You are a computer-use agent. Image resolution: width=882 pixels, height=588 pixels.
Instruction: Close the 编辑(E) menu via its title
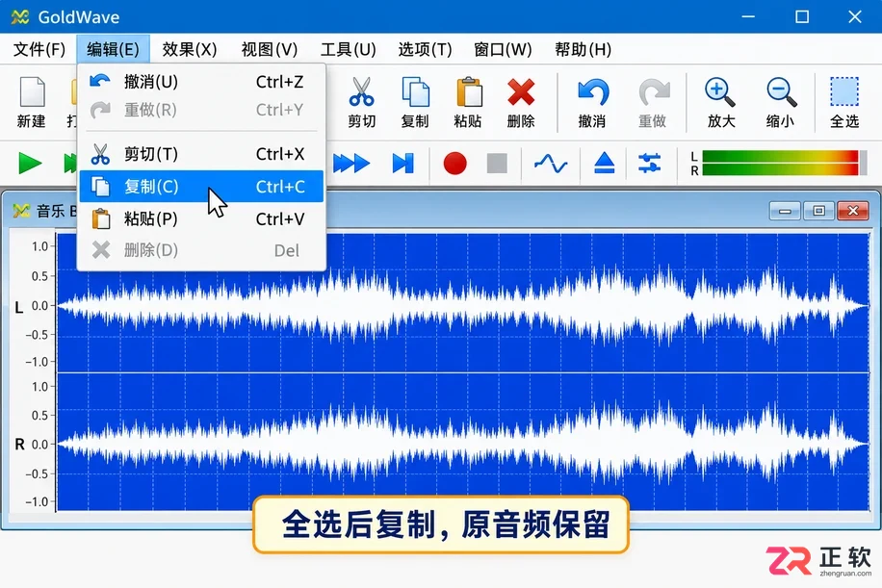pos(113,49)
